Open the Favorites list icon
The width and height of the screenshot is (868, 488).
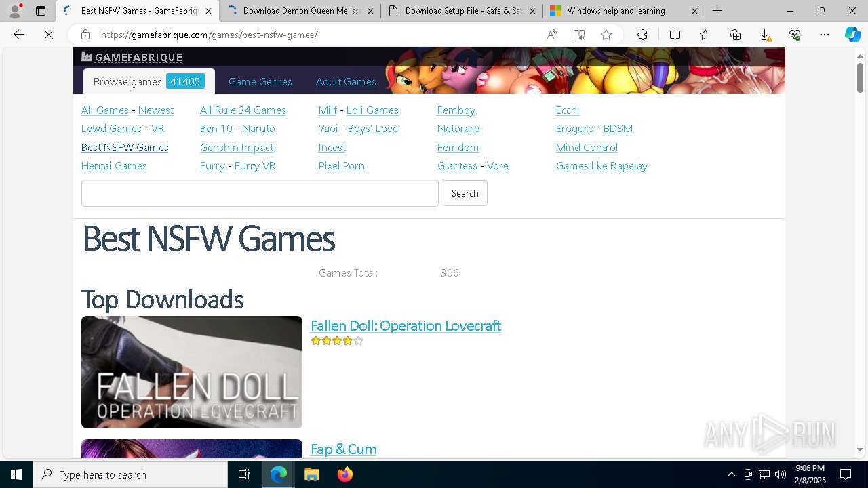(705, 35)
